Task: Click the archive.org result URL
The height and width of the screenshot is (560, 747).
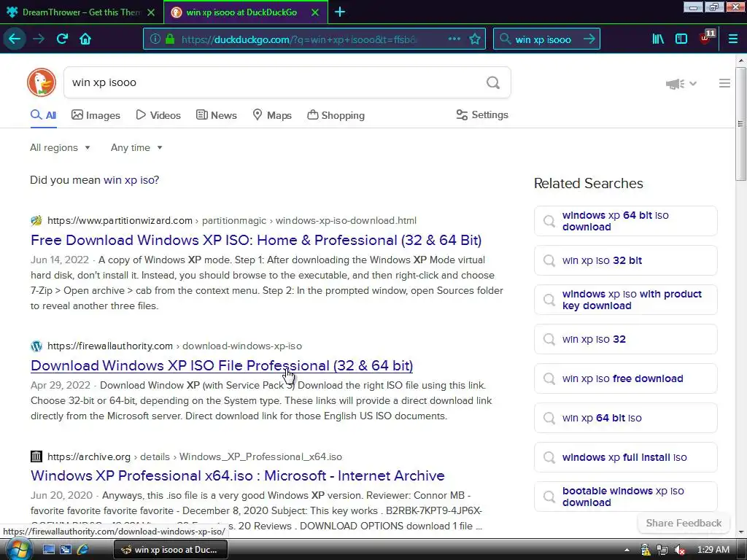Action: (x=194, y=456)
